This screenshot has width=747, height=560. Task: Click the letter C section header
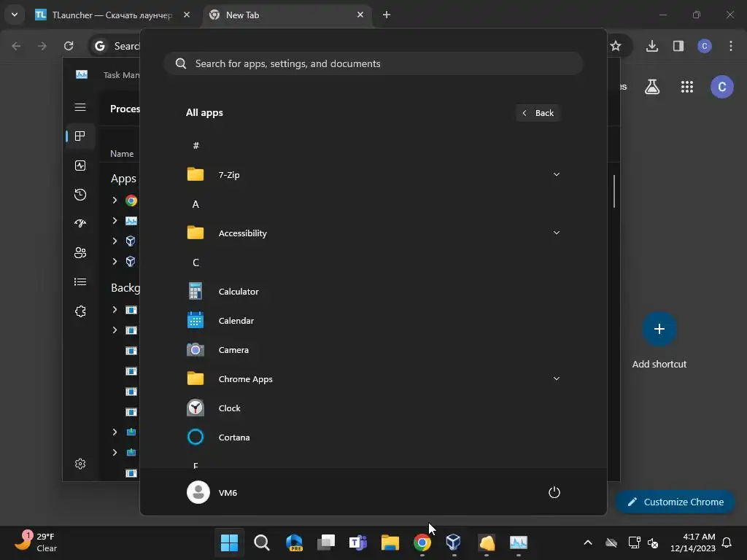[196, 262]
